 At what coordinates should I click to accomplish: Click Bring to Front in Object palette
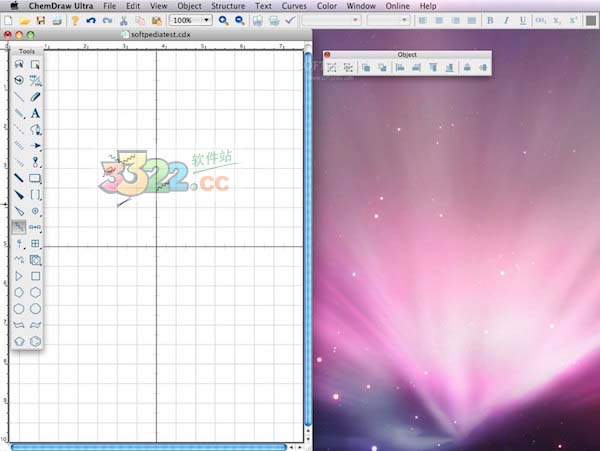(x=366, y=68)
